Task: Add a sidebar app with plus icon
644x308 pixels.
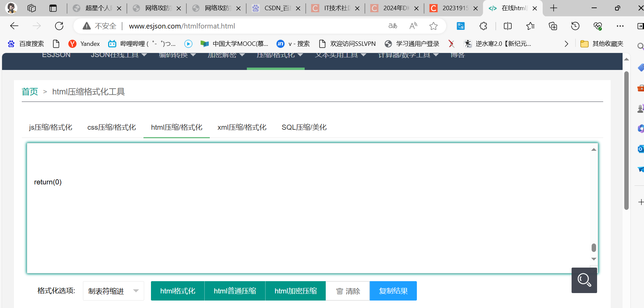Action: (x=641, y=202)
